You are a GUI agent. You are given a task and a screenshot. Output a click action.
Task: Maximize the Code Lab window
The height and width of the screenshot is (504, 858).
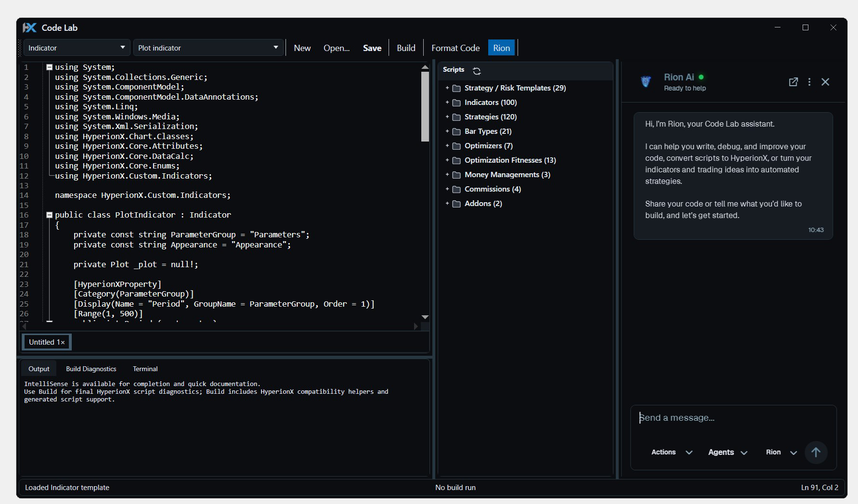coord(806,27)
